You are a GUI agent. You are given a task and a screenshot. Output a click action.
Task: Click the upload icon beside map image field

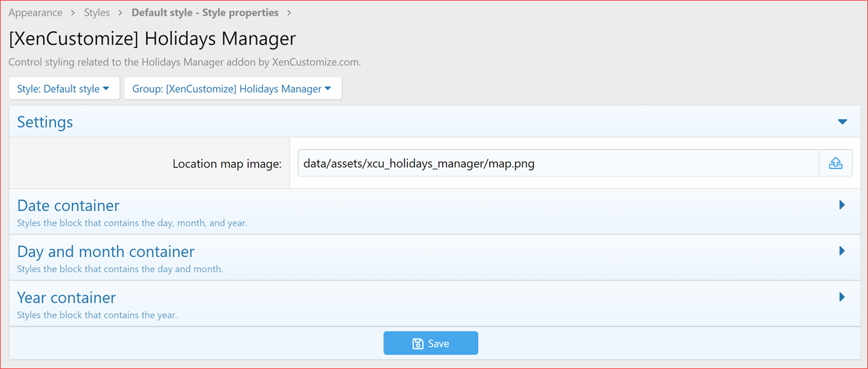click(x=835, y=163)
